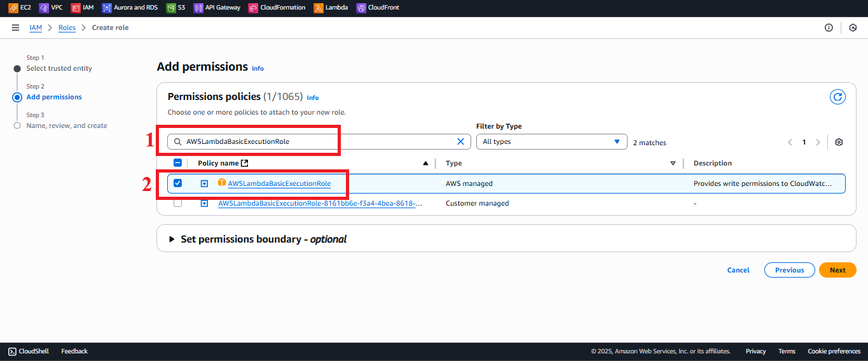Click the Previous button
868x361 pixels.
(789, 270)
